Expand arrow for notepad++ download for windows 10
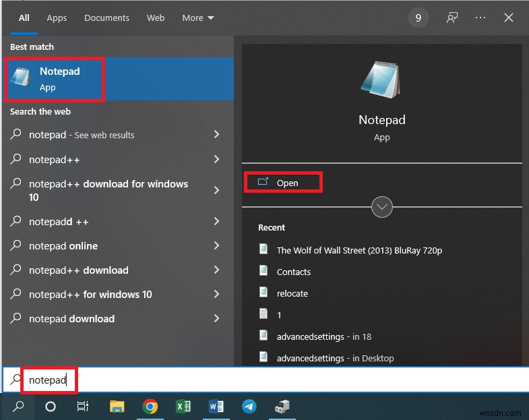 coord(216,190)
